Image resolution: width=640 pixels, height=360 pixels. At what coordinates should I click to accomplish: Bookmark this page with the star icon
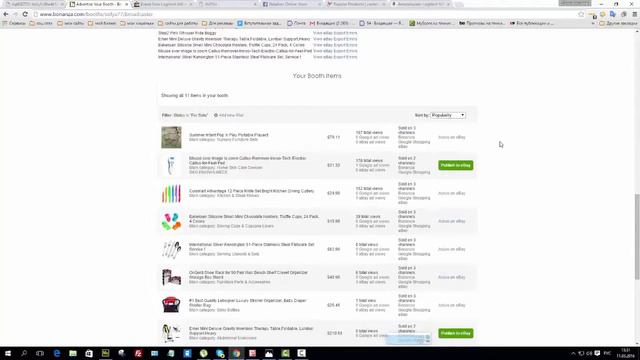pos(581,14)
